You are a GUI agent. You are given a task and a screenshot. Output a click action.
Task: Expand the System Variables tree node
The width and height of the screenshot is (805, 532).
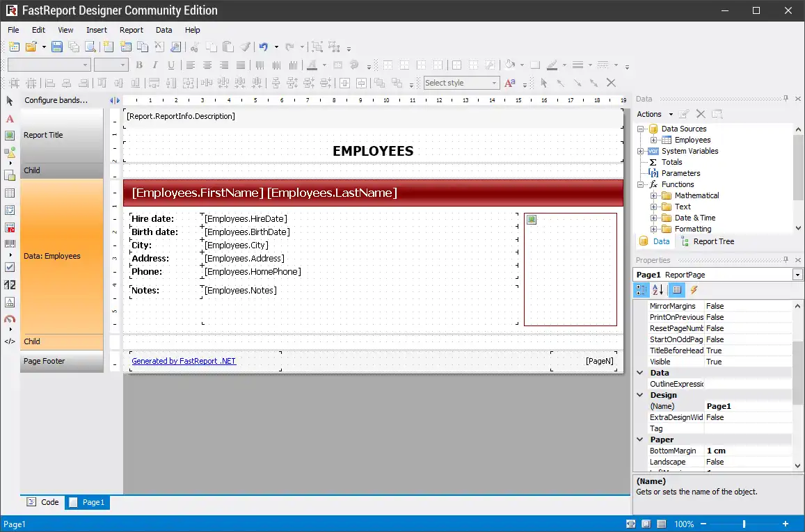641,151
